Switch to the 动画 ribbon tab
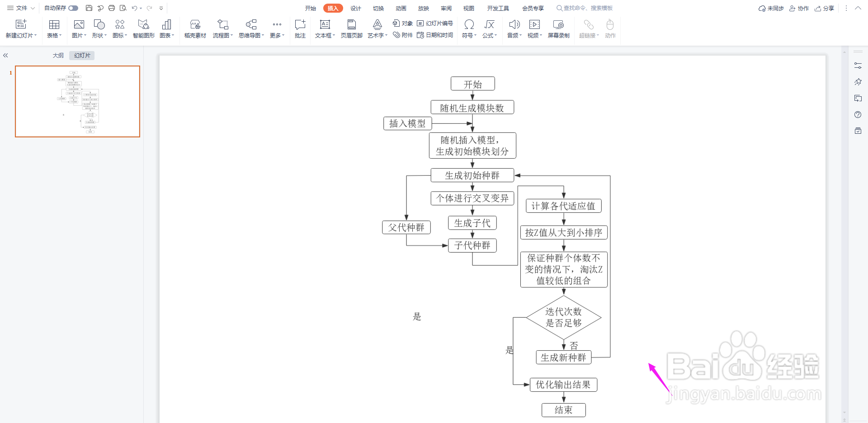Image resolution: width=868 pixels, height=423 pixels. coord(401,8)
